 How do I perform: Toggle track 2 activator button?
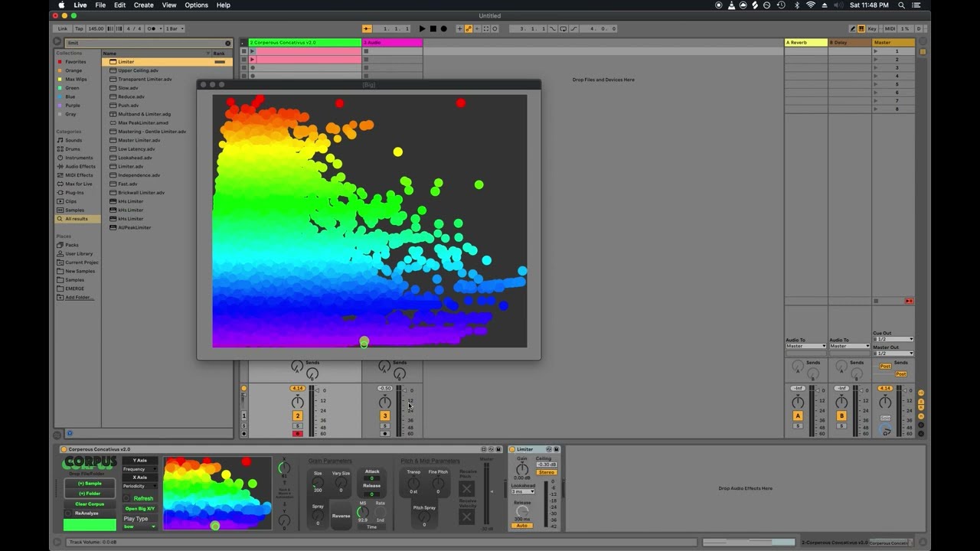click(298, 416)
